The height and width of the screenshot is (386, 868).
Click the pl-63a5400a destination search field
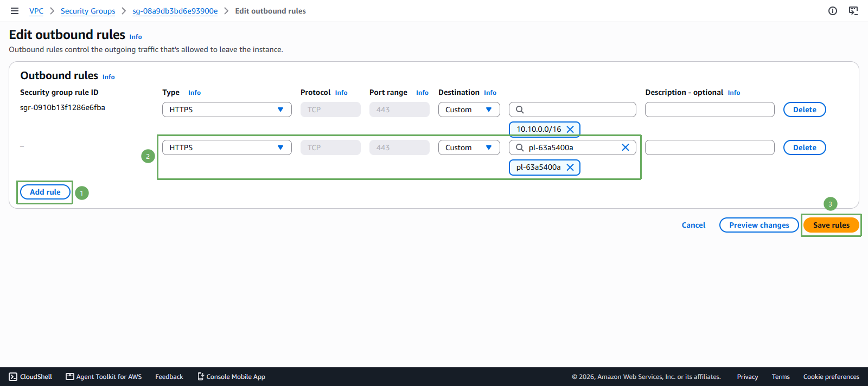(572, 147)
